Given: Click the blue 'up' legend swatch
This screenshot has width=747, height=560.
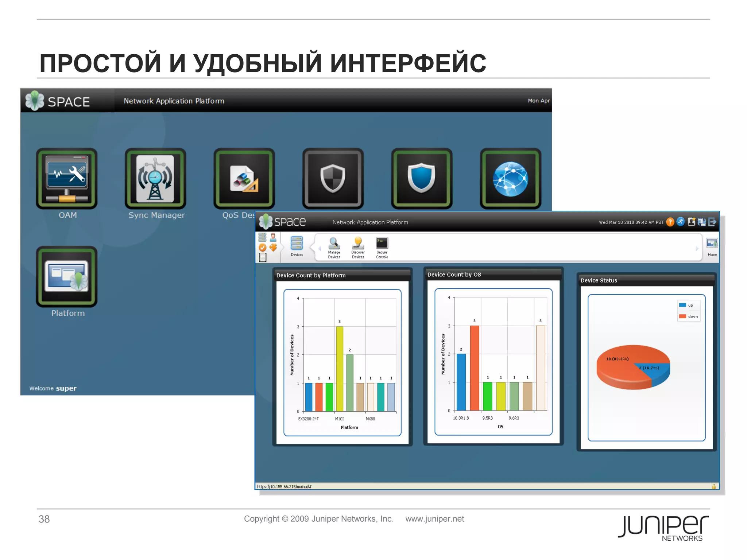Looking at the screenshot, I should [x=682, y=305].
